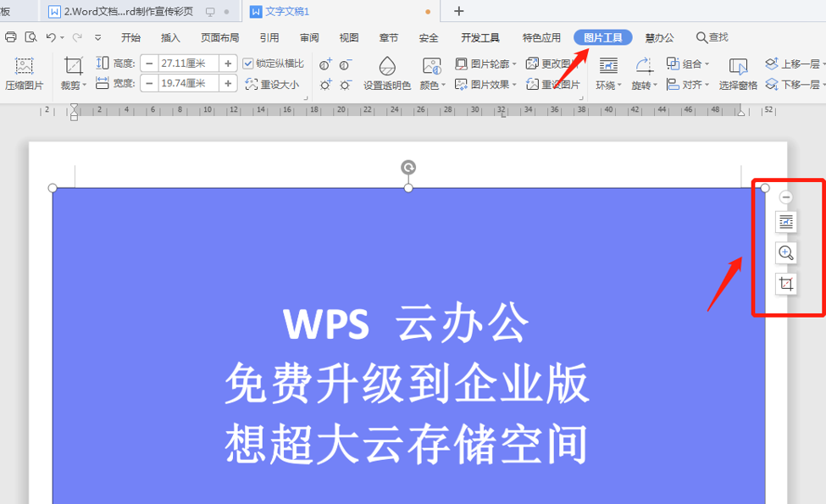Click the greyed-out Redo arrow
Viewport: 826px width, 504px height.
click(77, 37)
